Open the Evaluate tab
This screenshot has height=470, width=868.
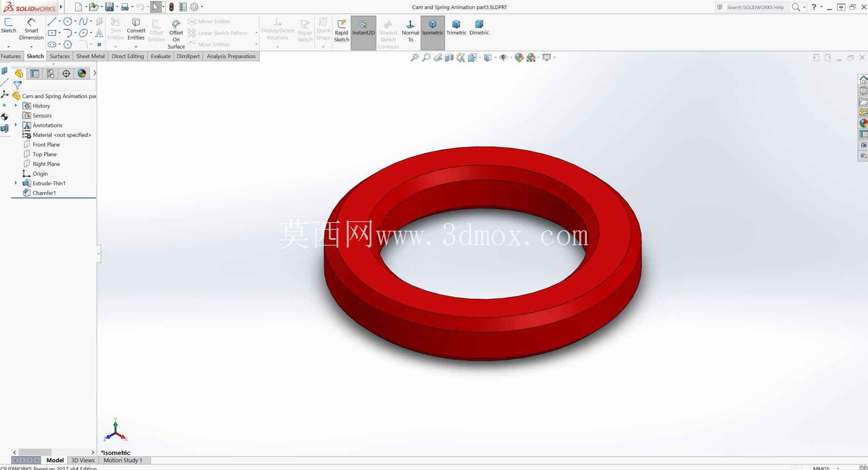click(161, 56)
